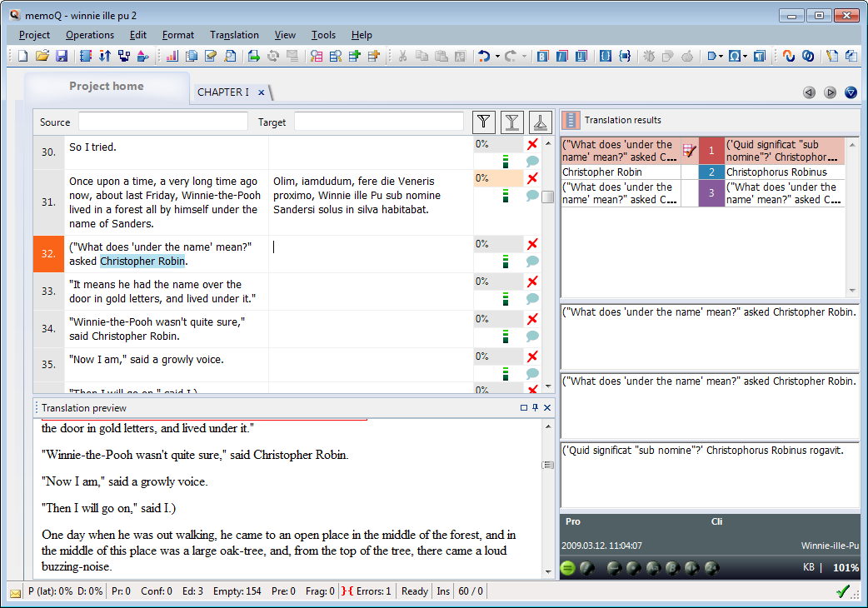868x608 pixels.
Task: Click the open folder toolbar icon
Action: tap(42, 56)
